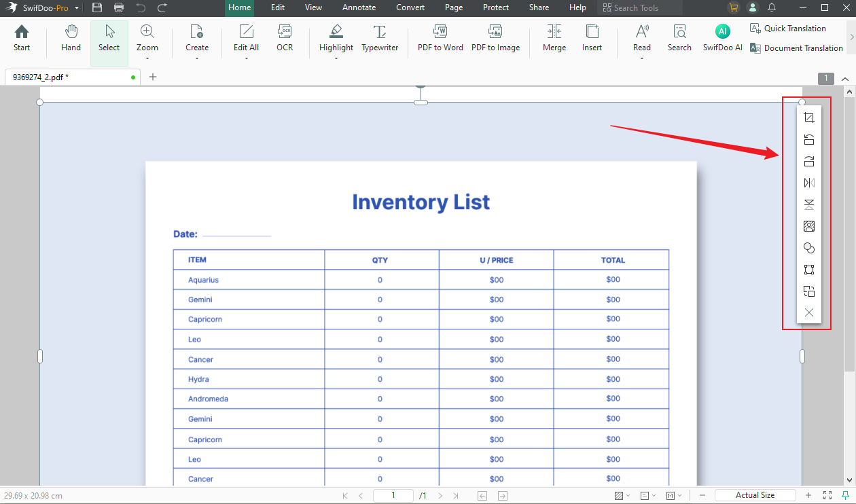Expand the SwifDoo-Pro title dropdown
Screen dimensions: 856x504
[77, 8]
